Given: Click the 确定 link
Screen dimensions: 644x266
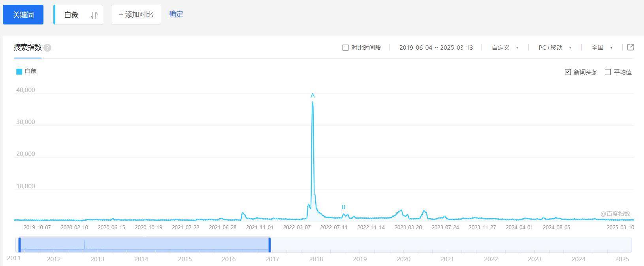Looking at the screenshot, I should coord(176,14).
